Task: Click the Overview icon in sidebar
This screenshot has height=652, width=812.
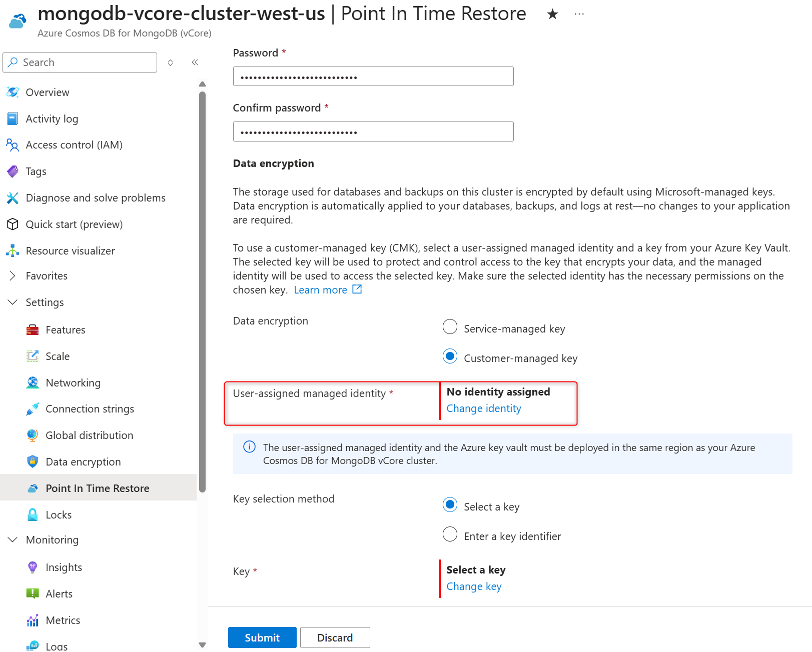Action: (x=13, y=92)
